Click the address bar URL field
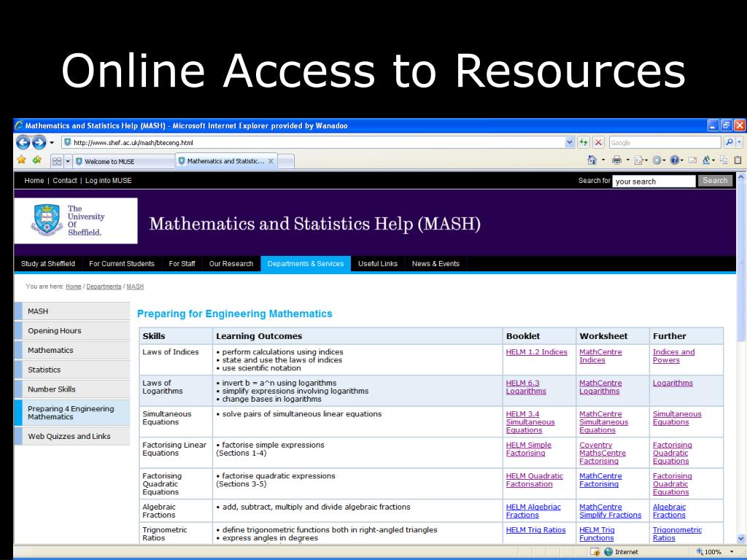This screenshot has width=747, height=560. (x=314, y=142)
